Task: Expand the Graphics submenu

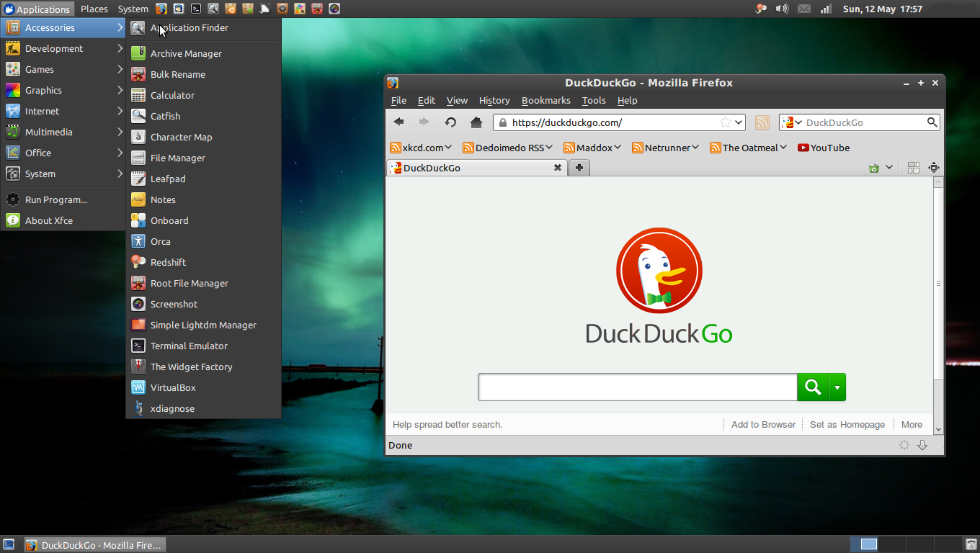Action: (63, 90)
